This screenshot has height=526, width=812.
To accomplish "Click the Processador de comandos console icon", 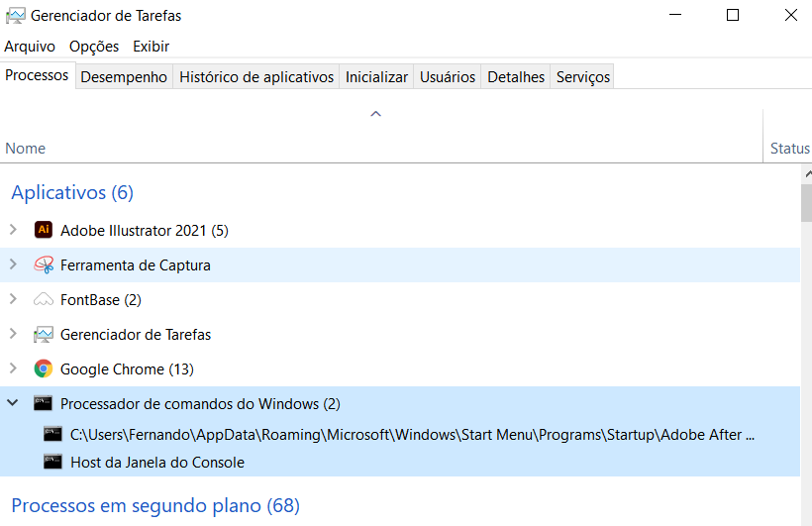I will 43,403.
